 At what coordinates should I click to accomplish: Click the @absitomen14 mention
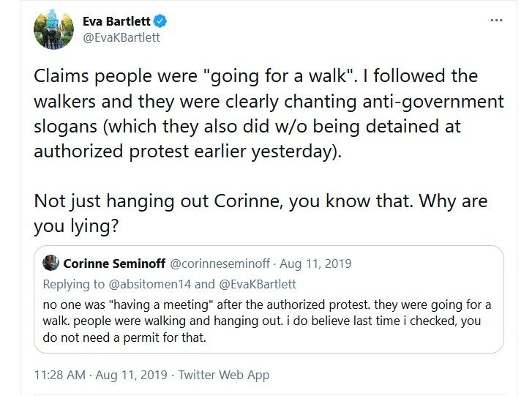pyautogui.click(x=149, y=284)
